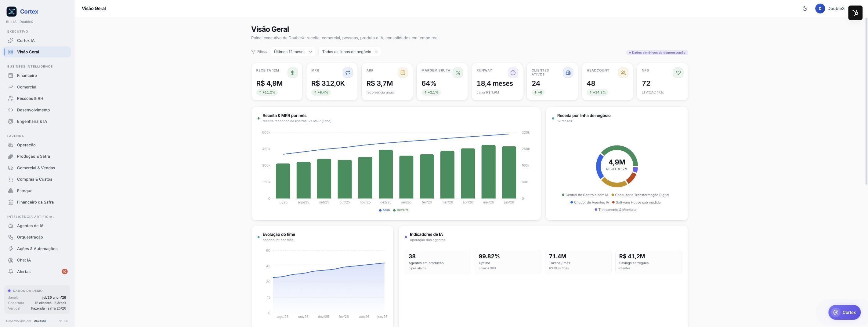Click the black floating widget icon top-right
868x327 pixels.
[x=855, y=13]
